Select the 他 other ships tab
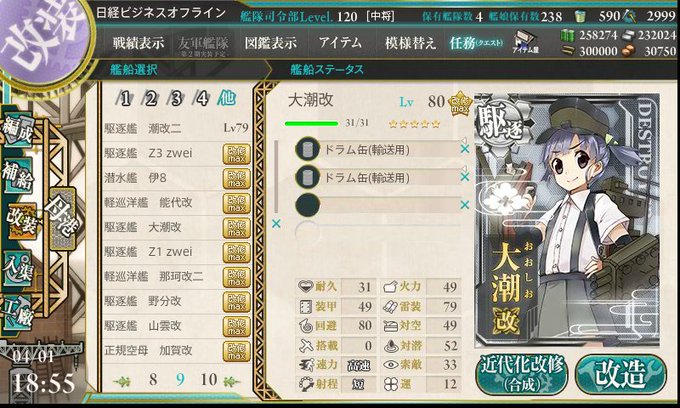The image size is (680, 408). tap(226, 98)
